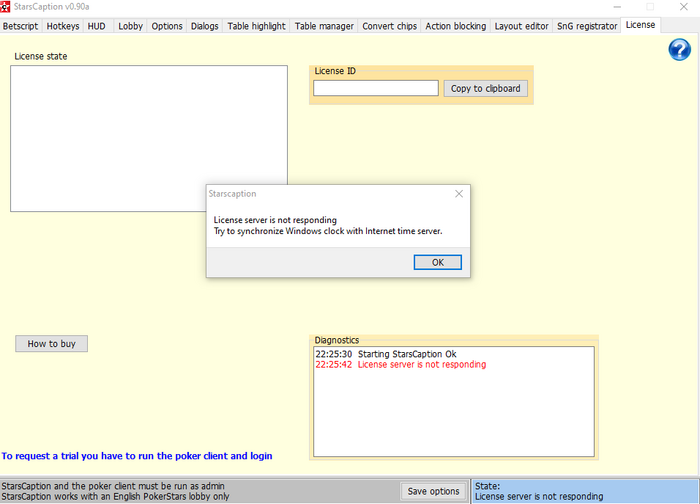700x504 pixels.
Task: Open the blue question mark help icon
Action: click(x=679, y=50)
